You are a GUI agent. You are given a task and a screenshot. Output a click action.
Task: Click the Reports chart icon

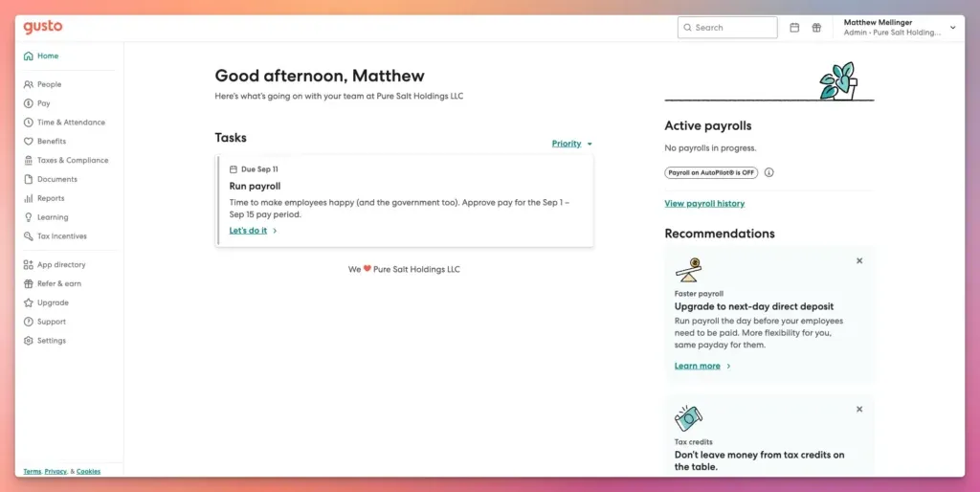[29, 198]
